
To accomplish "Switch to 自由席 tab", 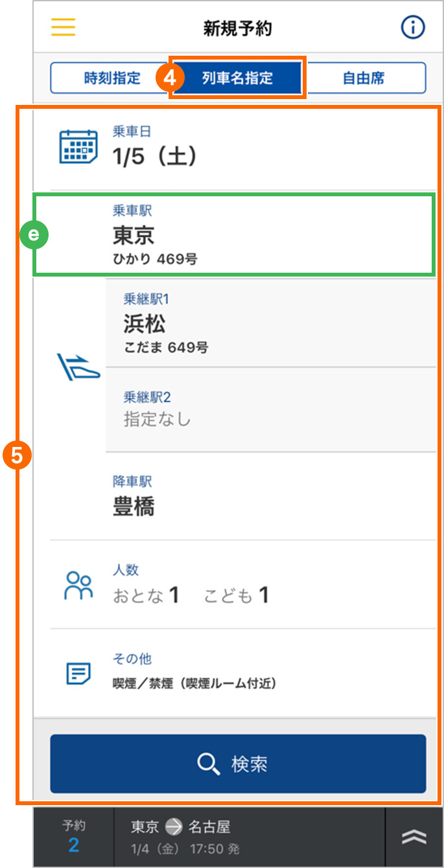I will pos(364,78).
